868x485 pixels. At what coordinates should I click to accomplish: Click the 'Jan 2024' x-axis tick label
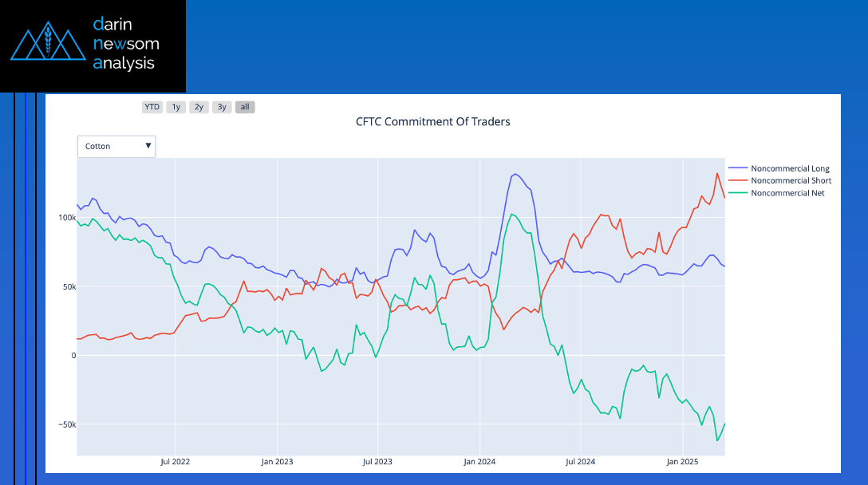click(480, 462)
